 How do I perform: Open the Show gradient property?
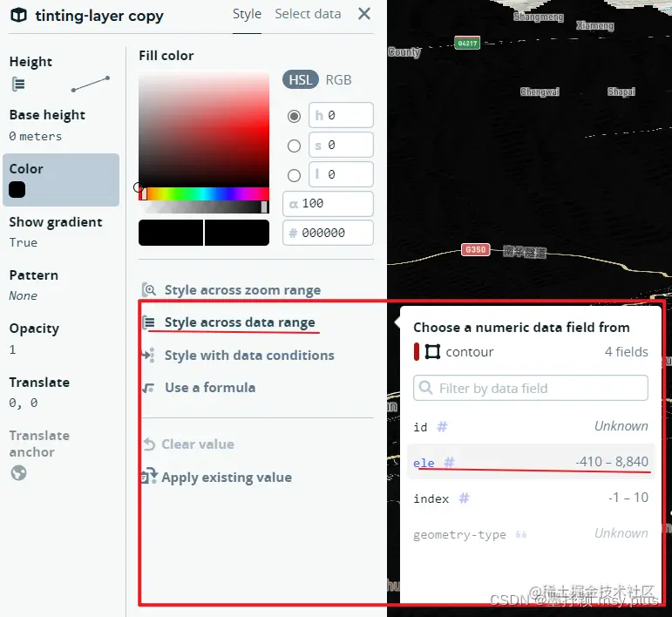pyautogui.click(x=60, y=232)
